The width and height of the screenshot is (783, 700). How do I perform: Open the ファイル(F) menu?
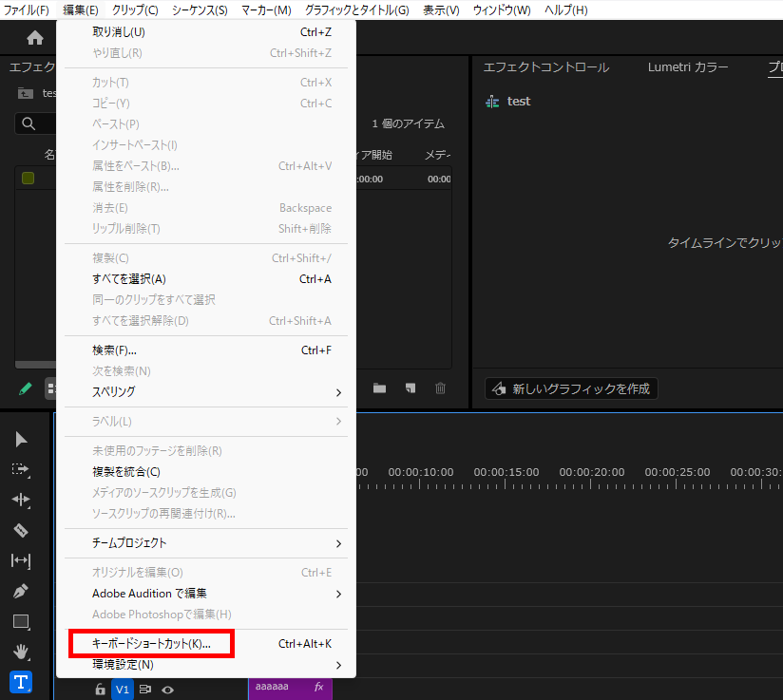pyautogui.click(x=27, y=10)
